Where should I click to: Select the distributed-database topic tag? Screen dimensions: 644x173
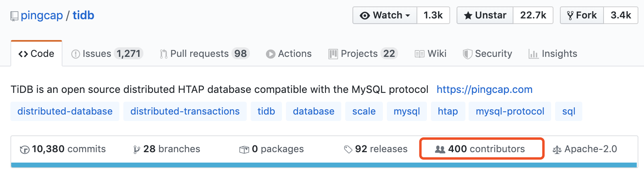[x=65, y=111]
